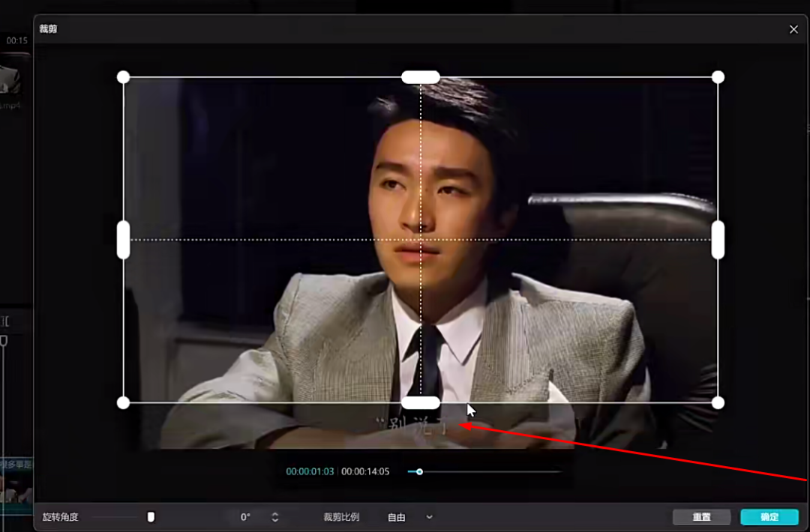Open the 裁剪比例 自由 dropdown
This screenshot has height=532, width=810.
409,517
